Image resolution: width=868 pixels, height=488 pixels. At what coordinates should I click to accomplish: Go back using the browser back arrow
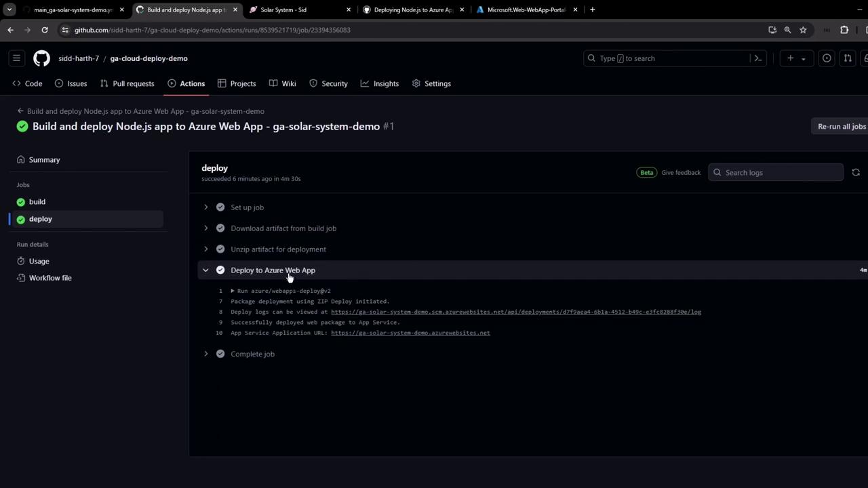pyautogui.click(x=10, y=30)
